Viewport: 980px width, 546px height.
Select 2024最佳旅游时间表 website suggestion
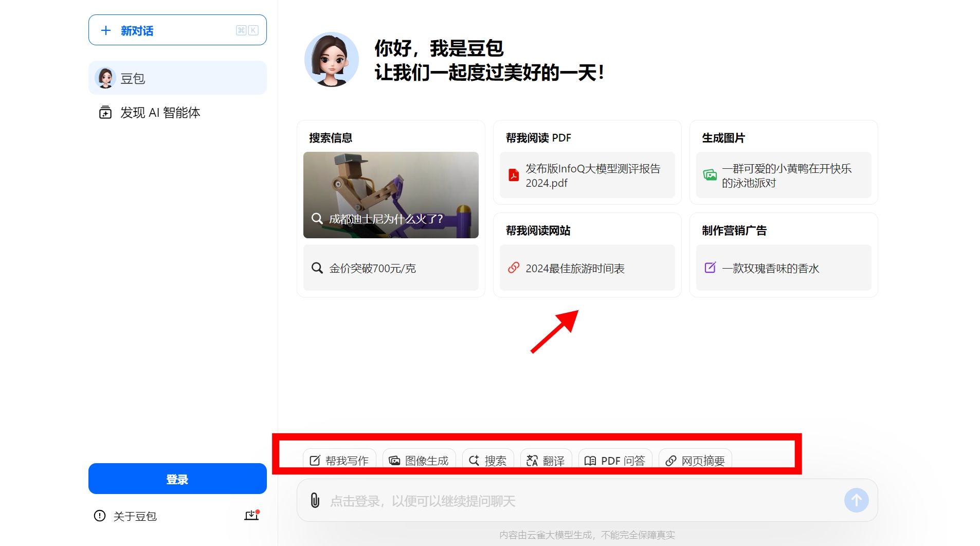click(x=587, y=268)
